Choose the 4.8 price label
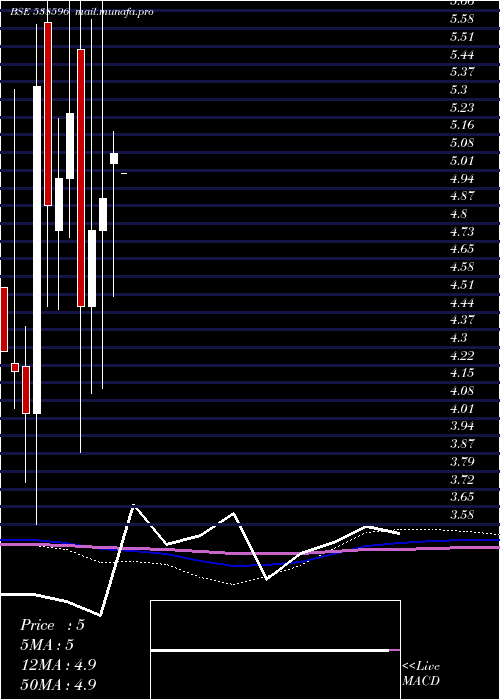Viewport: 500px width, 700px height. tap(458, 214)
